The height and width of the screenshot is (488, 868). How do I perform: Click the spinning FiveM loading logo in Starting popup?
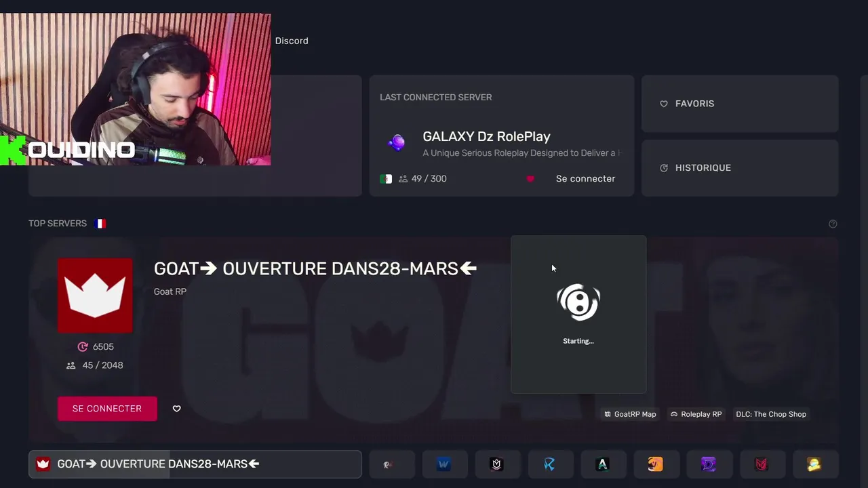pos(578,302)
